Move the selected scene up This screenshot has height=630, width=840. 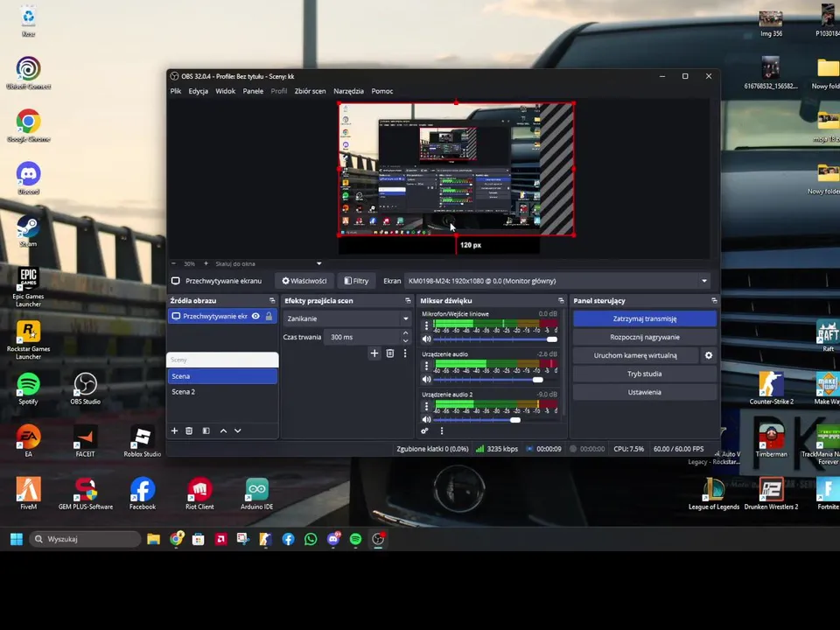click(223, 430)
